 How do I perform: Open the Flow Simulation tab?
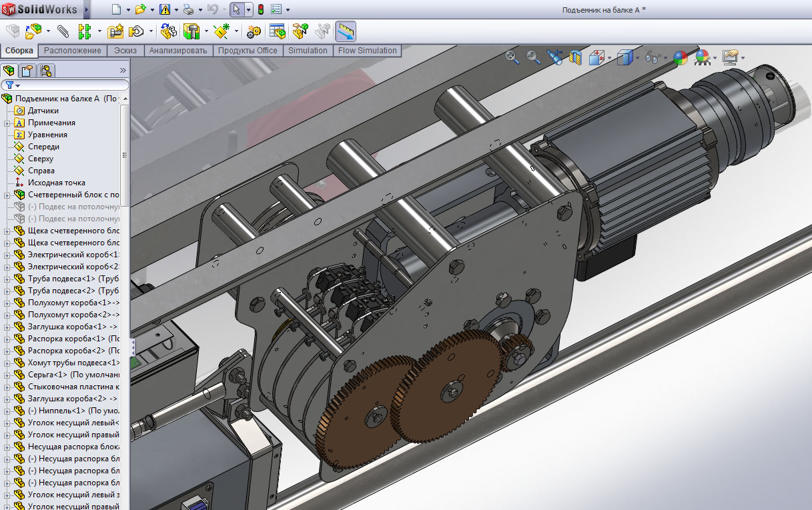point(367,51)
